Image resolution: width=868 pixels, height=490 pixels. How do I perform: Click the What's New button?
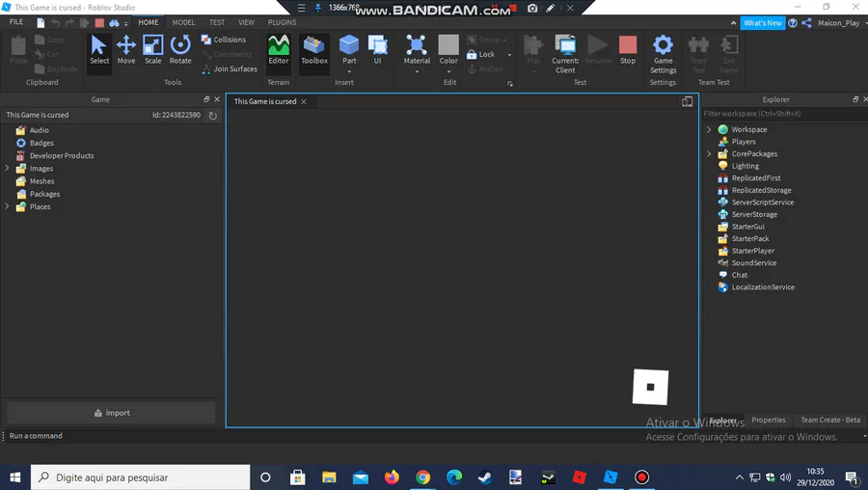pyautogui.click(x=762, y=23)
